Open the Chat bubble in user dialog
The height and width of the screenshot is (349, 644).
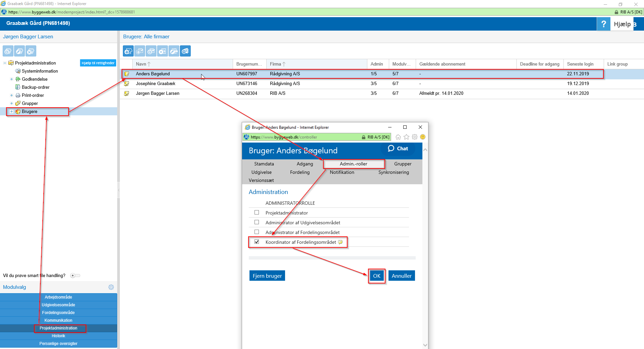[x=398, y=149]
